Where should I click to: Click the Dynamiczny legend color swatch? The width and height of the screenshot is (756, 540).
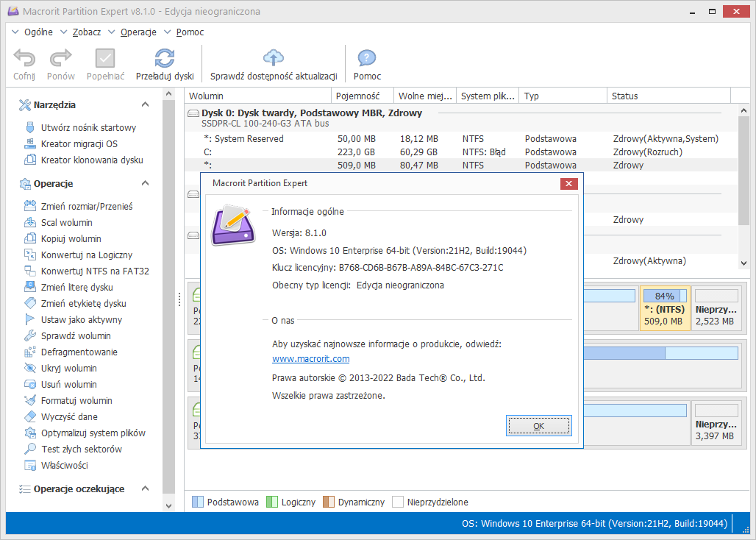click(328, 502)
